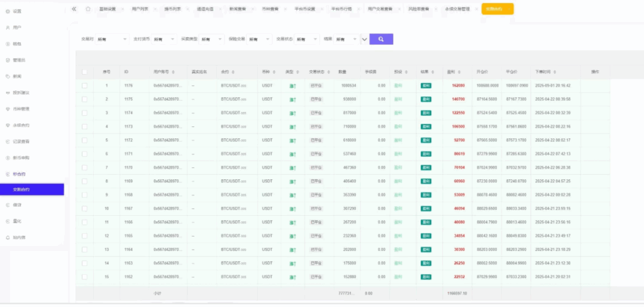The height and width of the screenshot is (307, 644).
Task: Click profit value 162080 in row 1176
Action: click(x=458, y=86)
